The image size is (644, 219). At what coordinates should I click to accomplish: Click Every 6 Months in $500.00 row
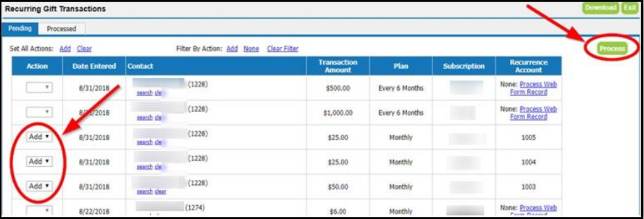pos(401,89)
